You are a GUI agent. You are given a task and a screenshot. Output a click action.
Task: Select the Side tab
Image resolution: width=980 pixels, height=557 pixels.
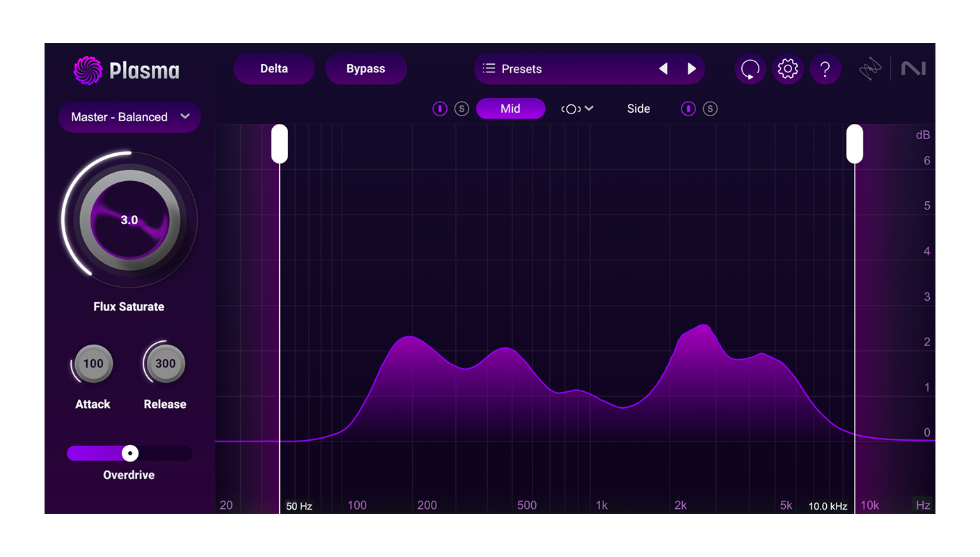coord(638,109)
